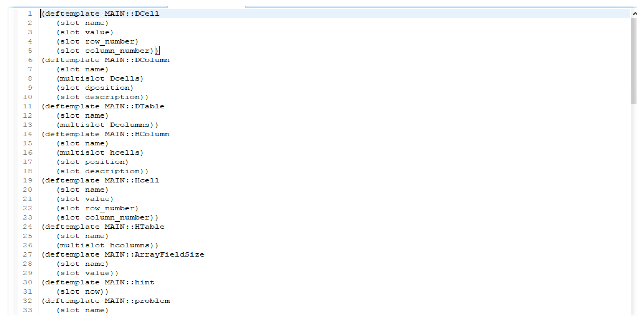
Task: Place cursor in multislot Dcolumns line
Action: coord(108,125)
